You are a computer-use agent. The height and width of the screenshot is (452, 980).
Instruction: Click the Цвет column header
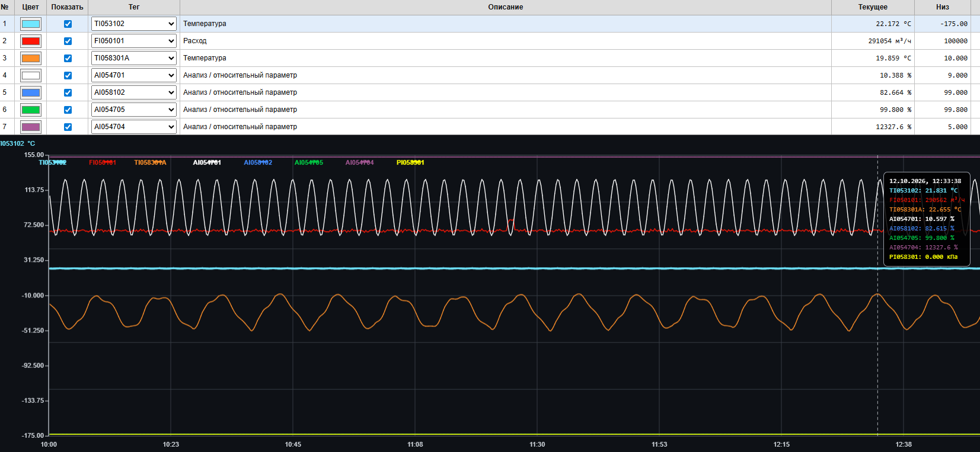tap(30, 7)
